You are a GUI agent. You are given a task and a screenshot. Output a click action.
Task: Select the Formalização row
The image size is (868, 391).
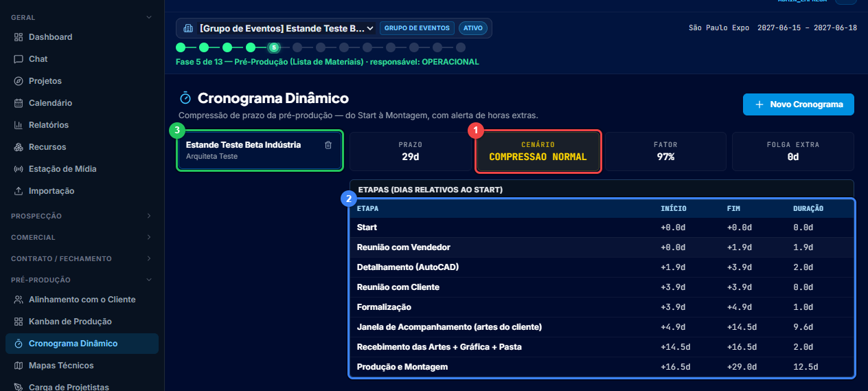[602, 307]
